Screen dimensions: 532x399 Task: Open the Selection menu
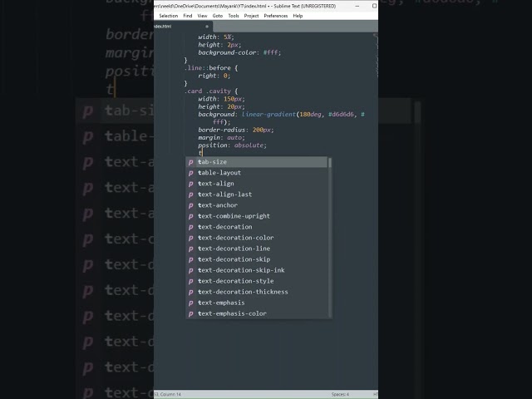pos(168,16)
